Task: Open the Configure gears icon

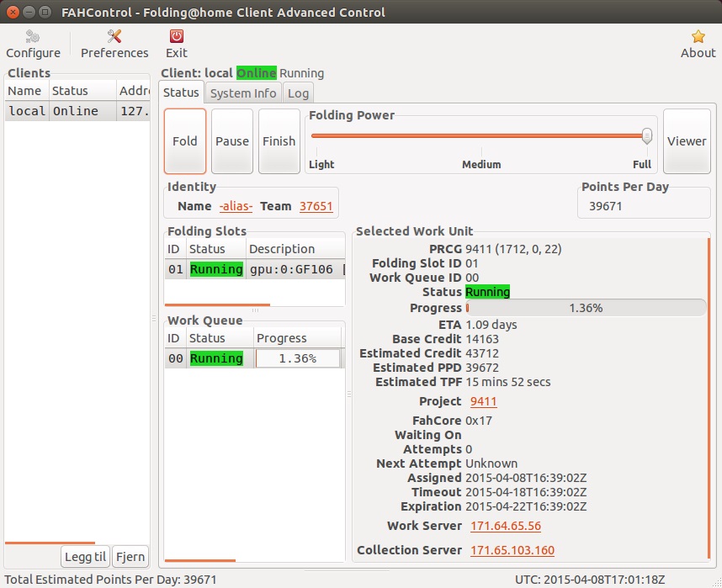Action: coord(32,36)
